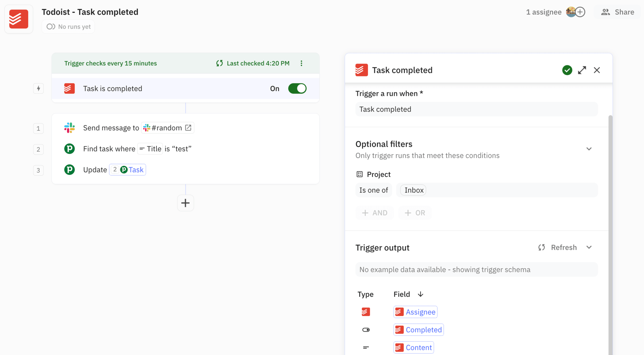The height and width of the screenshot is (355, 644).
Task: Open #random via the external link icon
Action: coord(188,127)
